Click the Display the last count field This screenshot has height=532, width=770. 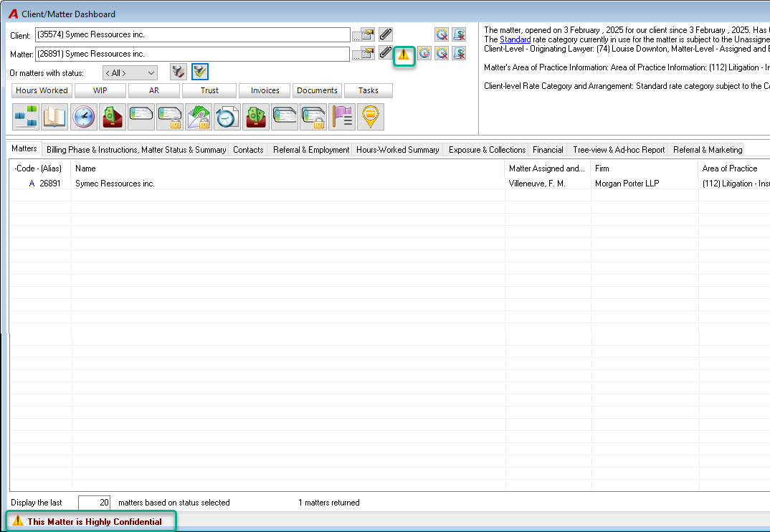[x=95, y=503]
